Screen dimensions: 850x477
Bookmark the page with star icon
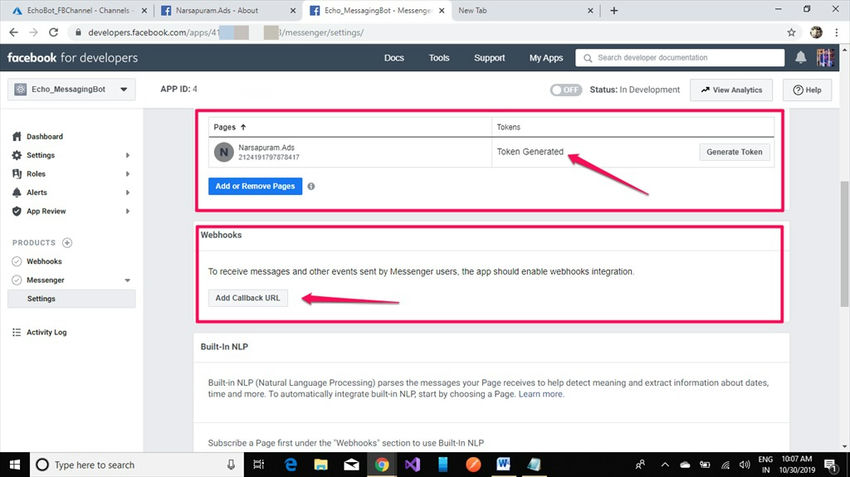[791, 33]
